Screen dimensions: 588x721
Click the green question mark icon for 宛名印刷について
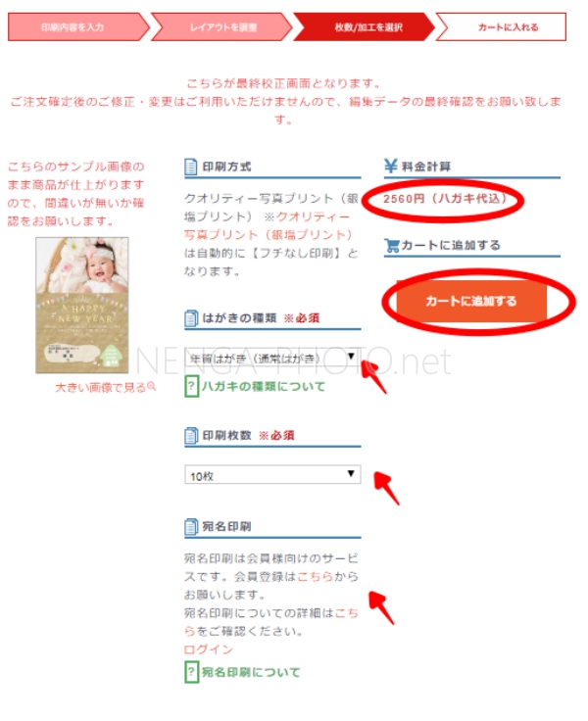coord(191,672)
